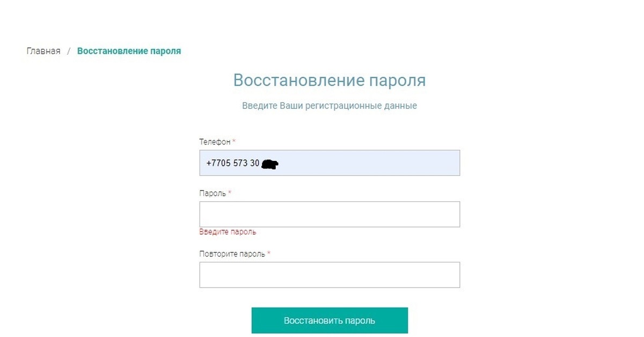Click the asterisk after Повторите пароль label
The height and width of the screenshot is (337, 644).
269,254
